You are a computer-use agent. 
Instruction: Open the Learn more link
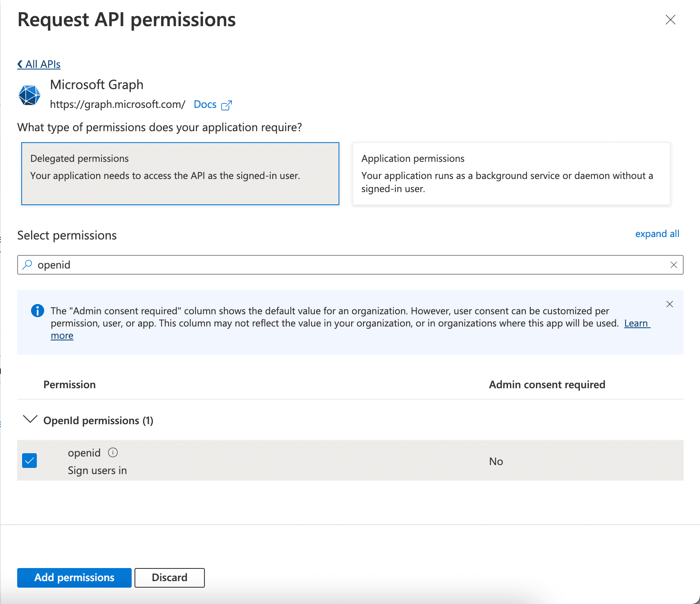coord(636,323)
